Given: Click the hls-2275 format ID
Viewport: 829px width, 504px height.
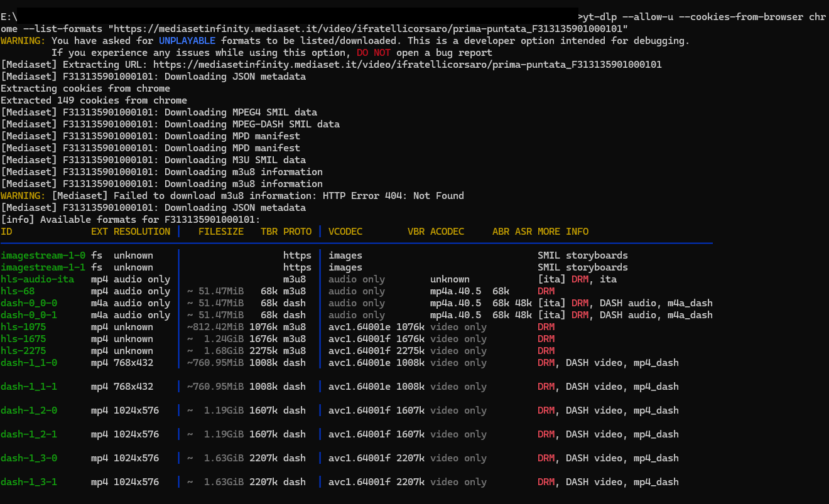Looking at the screenshot, I should coord(23,351).
